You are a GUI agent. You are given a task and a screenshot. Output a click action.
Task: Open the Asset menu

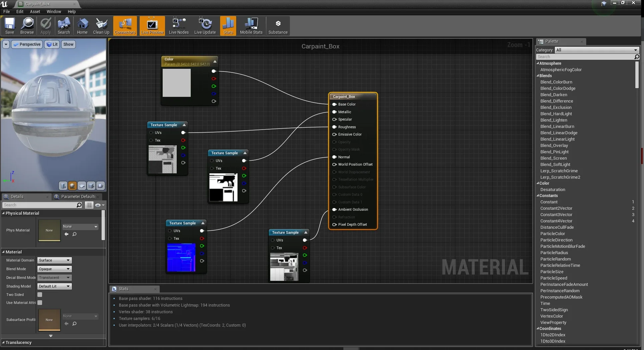point(35,11)
